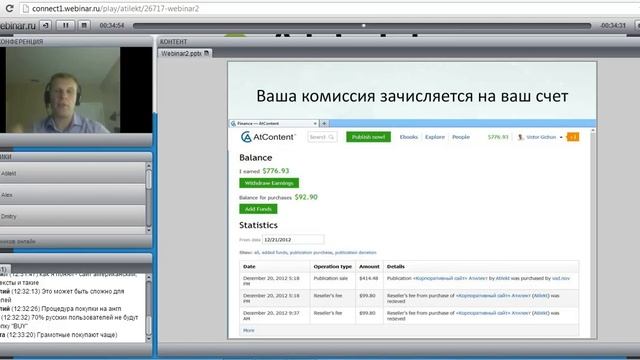Click the КОНТЕНТ panel header
Image resolution: width=640 pixels, height=360 pixels.
point(173,42)
